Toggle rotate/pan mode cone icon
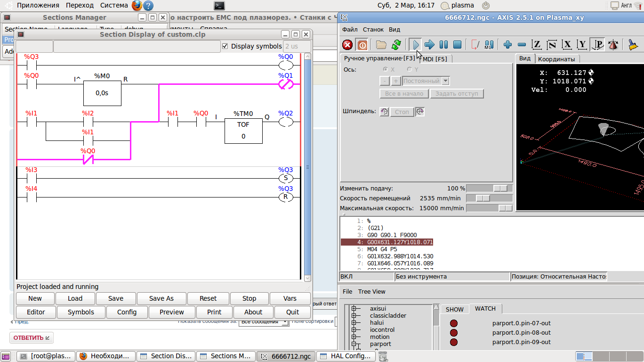Viewport: 644px width, 362px height. pos(613,45)
